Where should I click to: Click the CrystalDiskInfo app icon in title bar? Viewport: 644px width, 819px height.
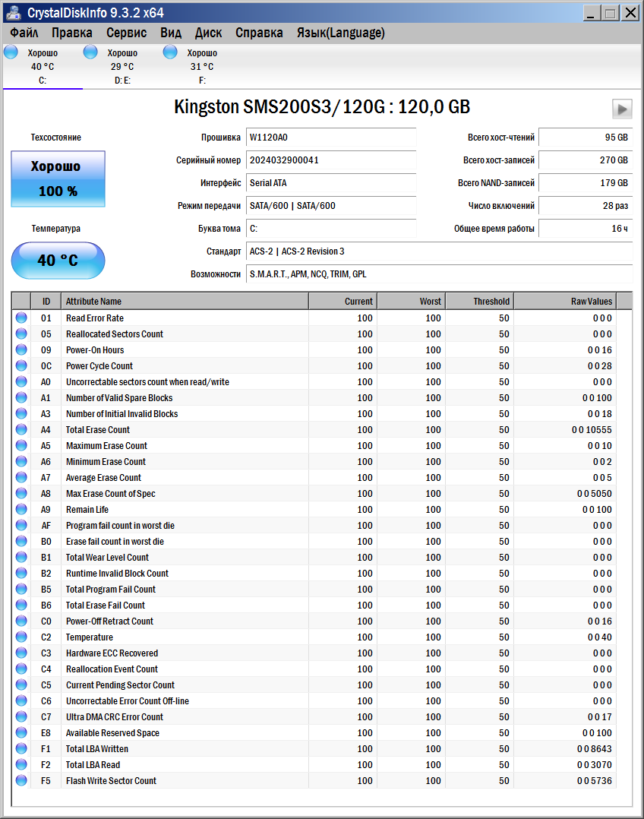click(14, 12)
